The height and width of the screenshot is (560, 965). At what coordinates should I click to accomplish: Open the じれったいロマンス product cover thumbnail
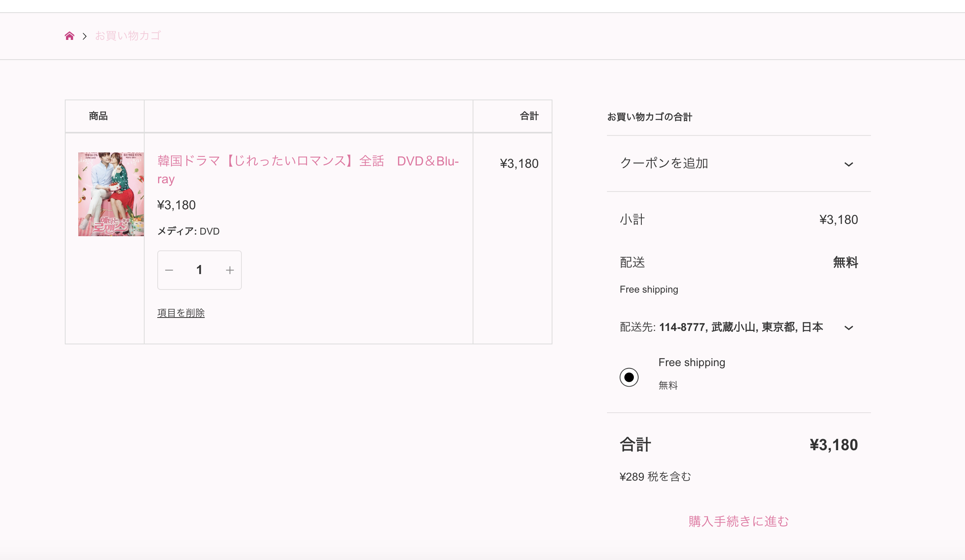point(111,194)
